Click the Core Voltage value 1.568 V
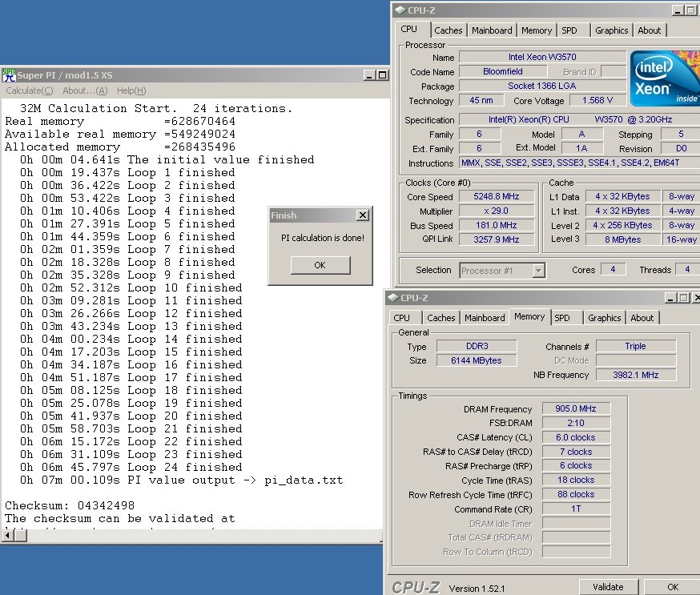Image resolution: width=700 pixels, height=595 pixels. pyautogui.click(x=597, y=100)
